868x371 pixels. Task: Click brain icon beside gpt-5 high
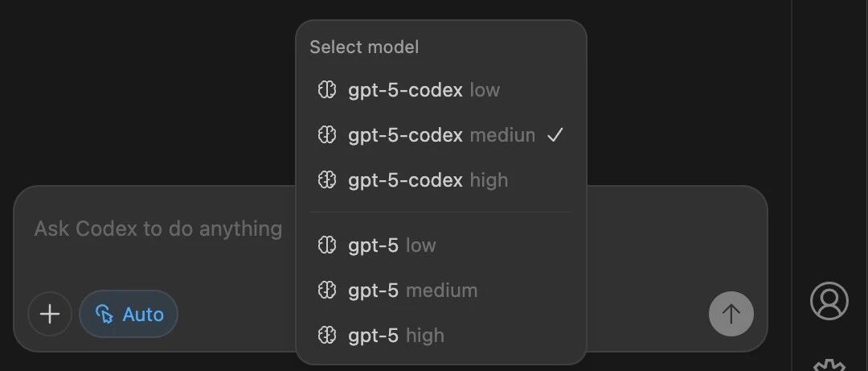click(x=326, y=335)
